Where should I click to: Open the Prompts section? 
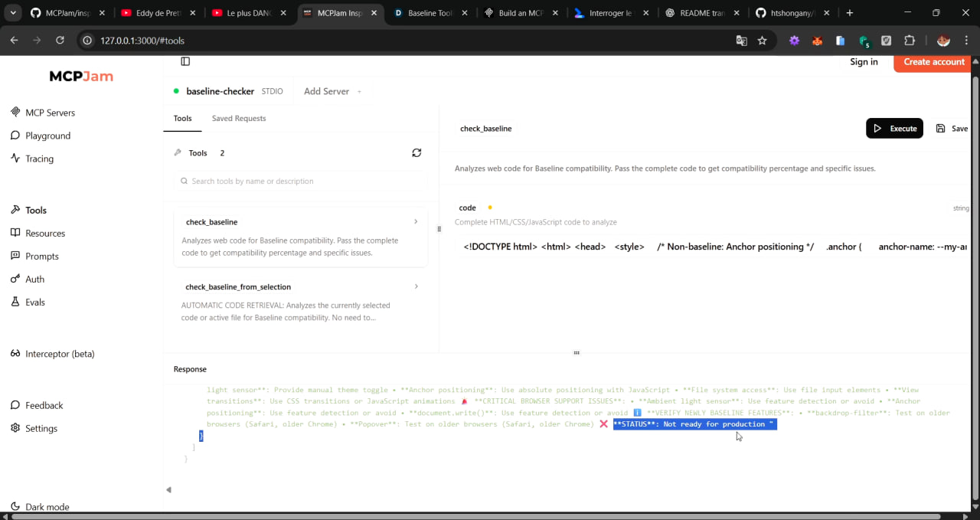[x=34, y=256]
